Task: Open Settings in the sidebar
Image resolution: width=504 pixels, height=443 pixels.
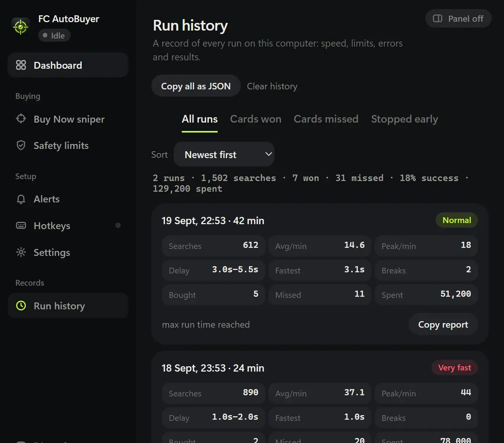Action: 68,252
